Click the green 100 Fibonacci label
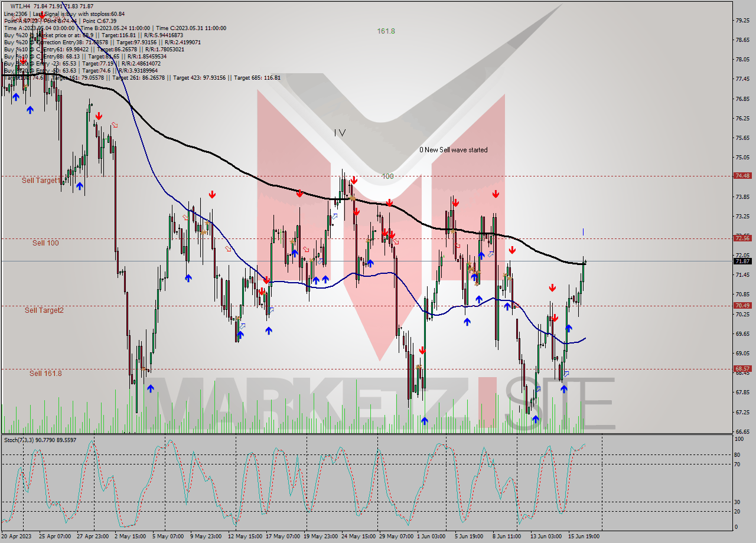Viewport: 756px width, 543px height. point(387,176)
